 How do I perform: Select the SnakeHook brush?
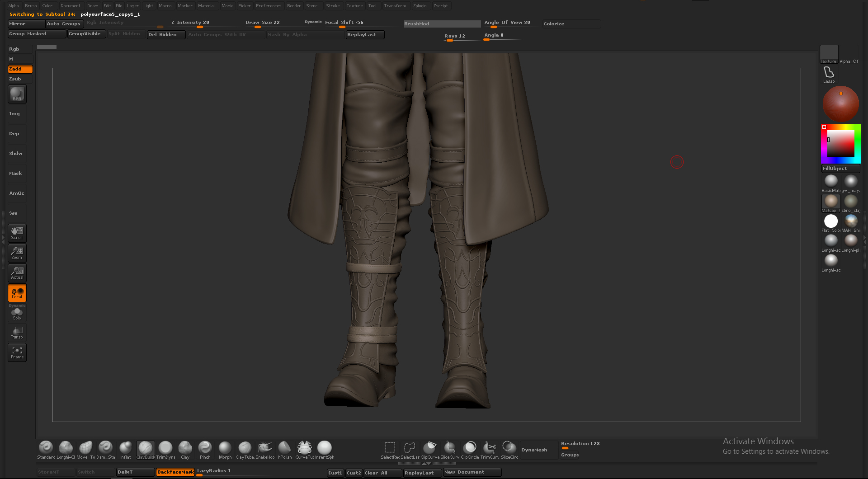[x=264, y=450]
